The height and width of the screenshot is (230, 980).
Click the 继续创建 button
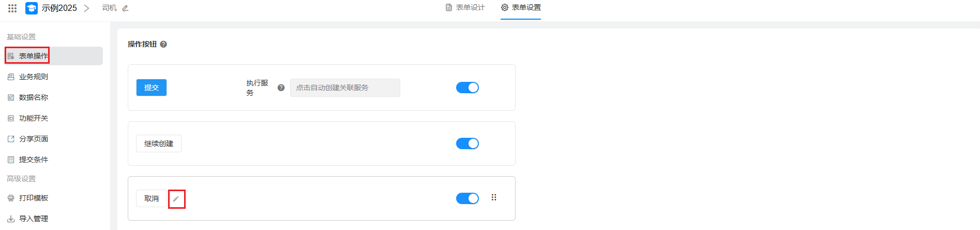click(159, 143)
